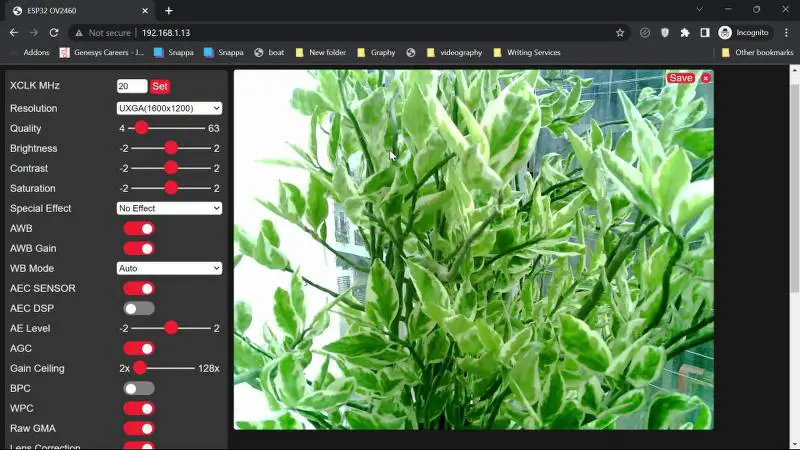The image size is (800, 450).
Task: Open the WB Mode dropdown
Action: pyautogui.click(x=169, y=268)
